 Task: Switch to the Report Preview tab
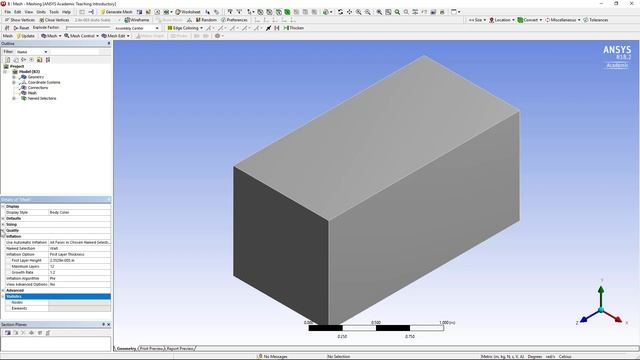click(180, 349)
